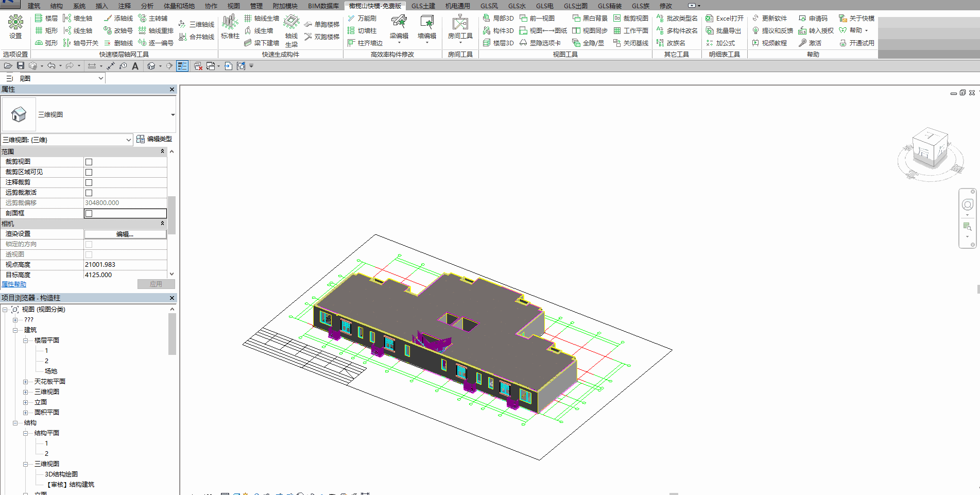Check the 剖面框 section box checkbox

(89, 213)
